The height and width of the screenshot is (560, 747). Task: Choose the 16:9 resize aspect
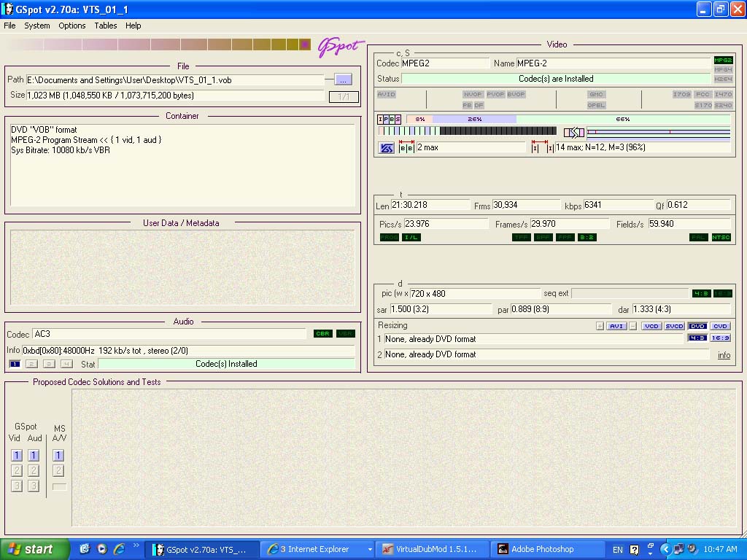pyautogui.click(x=720, y=338)
